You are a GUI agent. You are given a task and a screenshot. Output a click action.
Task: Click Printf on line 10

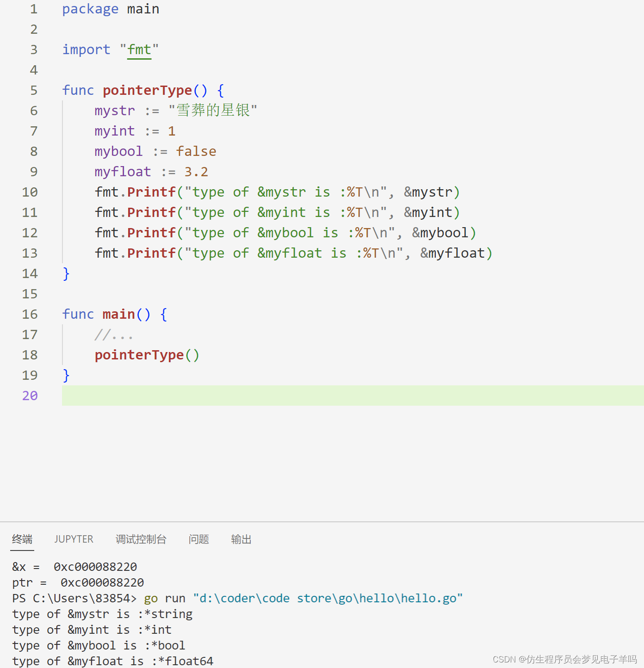point(152,192)
